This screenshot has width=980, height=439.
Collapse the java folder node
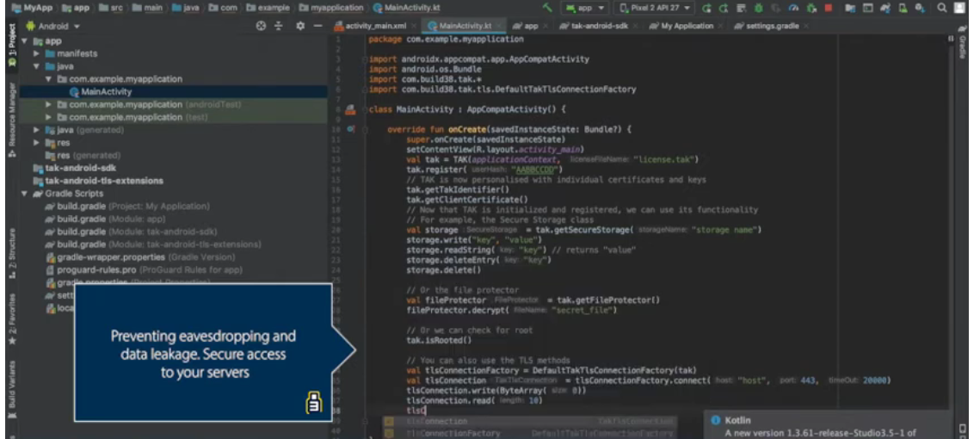point(37,66)
